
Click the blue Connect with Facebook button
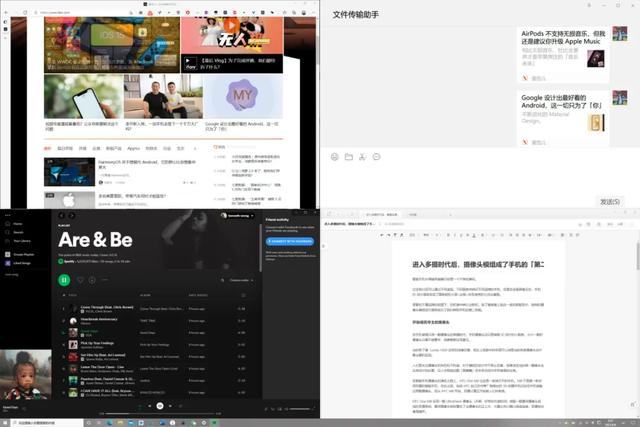pos(290,241)
